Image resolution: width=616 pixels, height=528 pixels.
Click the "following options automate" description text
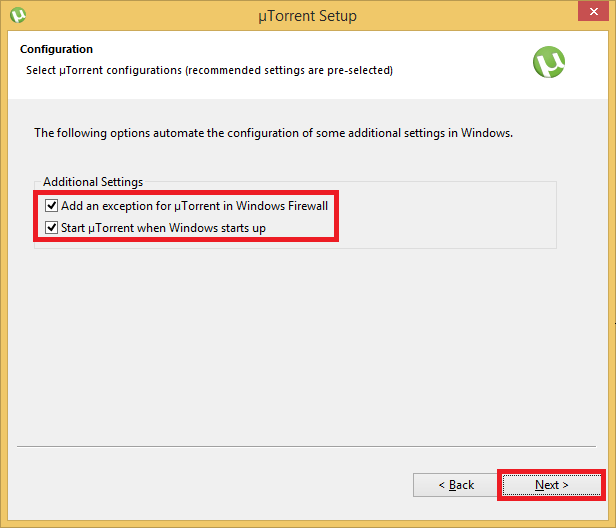[x=273, y=132]
